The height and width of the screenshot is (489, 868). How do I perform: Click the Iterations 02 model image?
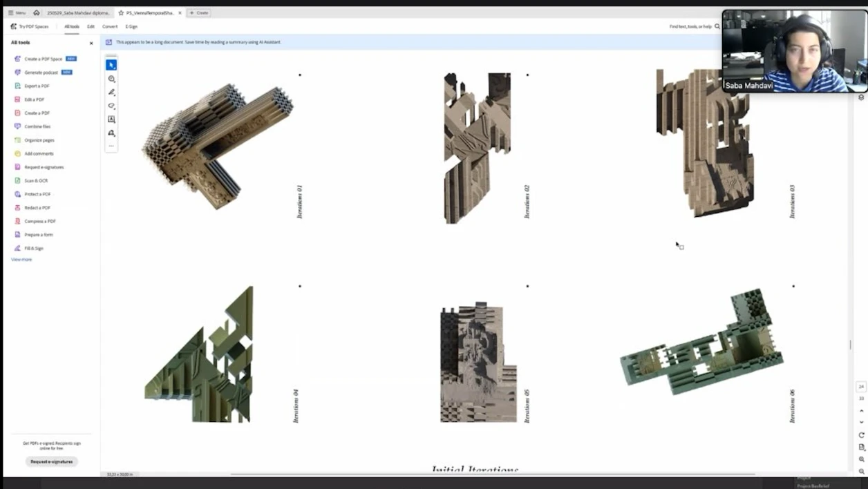tap(477, 148)
